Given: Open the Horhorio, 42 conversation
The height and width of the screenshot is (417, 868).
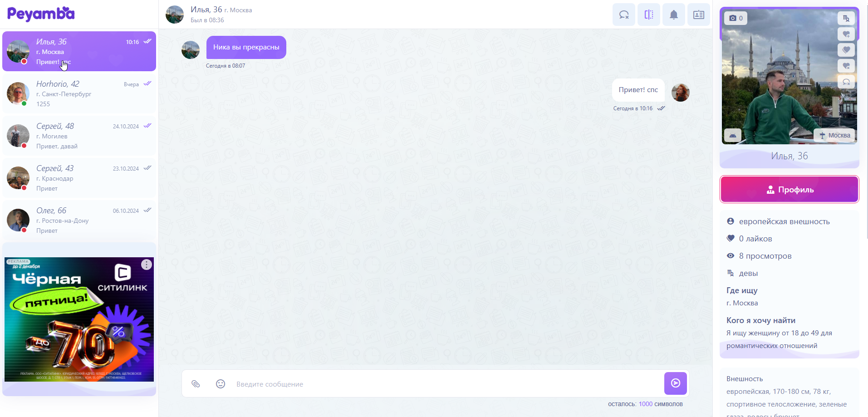Looking at the screenshot, I should click(79, 93).
